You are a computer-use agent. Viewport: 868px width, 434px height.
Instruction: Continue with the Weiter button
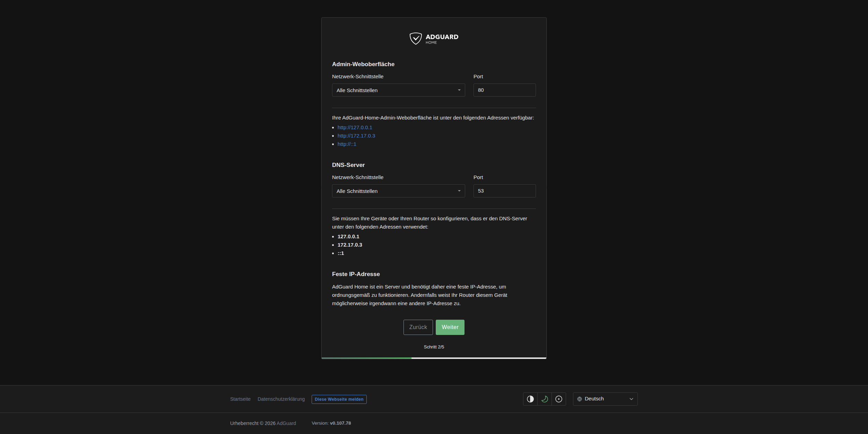450,327
